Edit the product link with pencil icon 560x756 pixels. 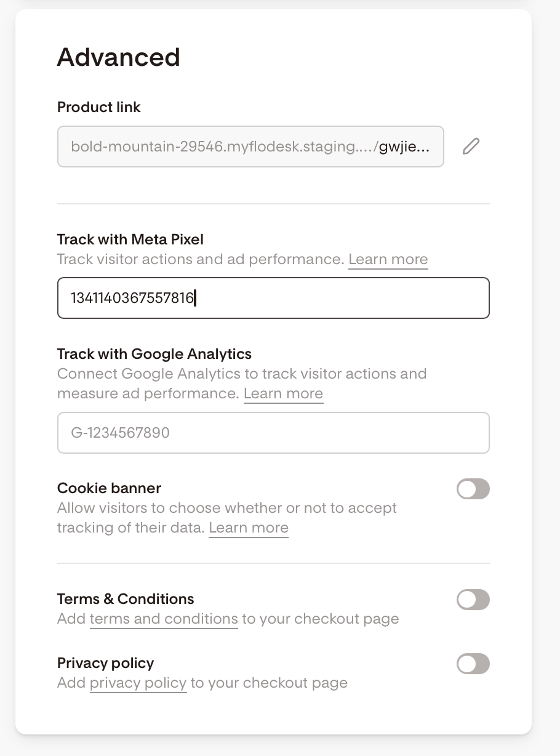(471, 147)
